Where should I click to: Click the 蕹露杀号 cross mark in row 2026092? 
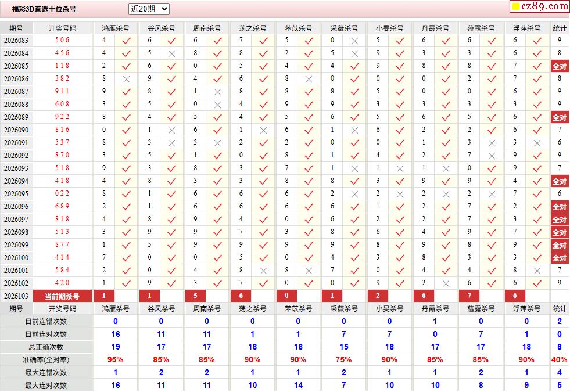(x=492, y=156)
